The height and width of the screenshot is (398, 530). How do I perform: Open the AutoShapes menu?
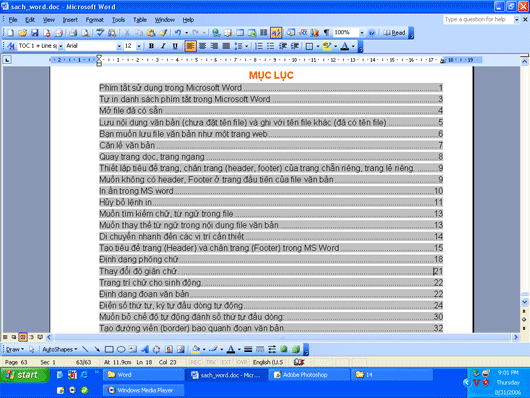[59, 349]
